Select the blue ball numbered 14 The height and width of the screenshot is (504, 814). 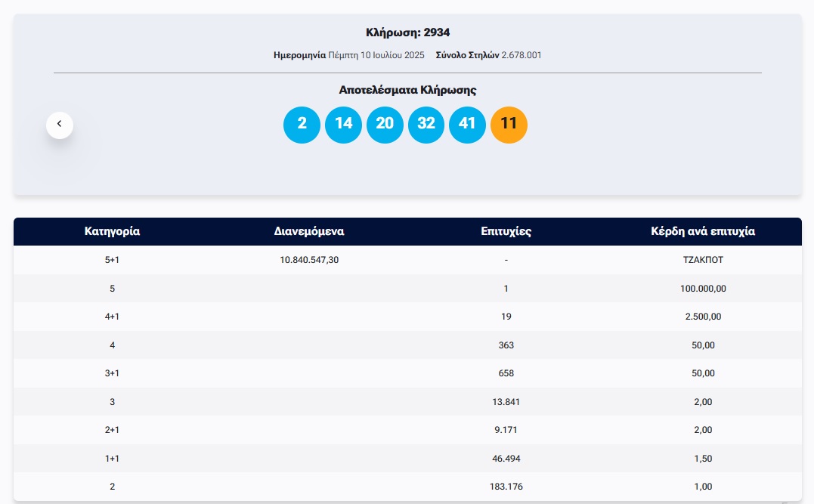[x=343, y=124]
